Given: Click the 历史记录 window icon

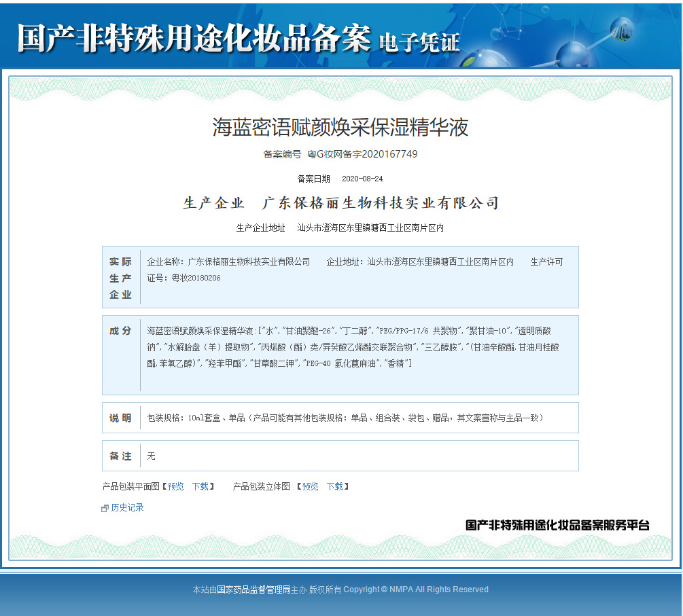Looking at the screenshot, I should coord(105,508).
